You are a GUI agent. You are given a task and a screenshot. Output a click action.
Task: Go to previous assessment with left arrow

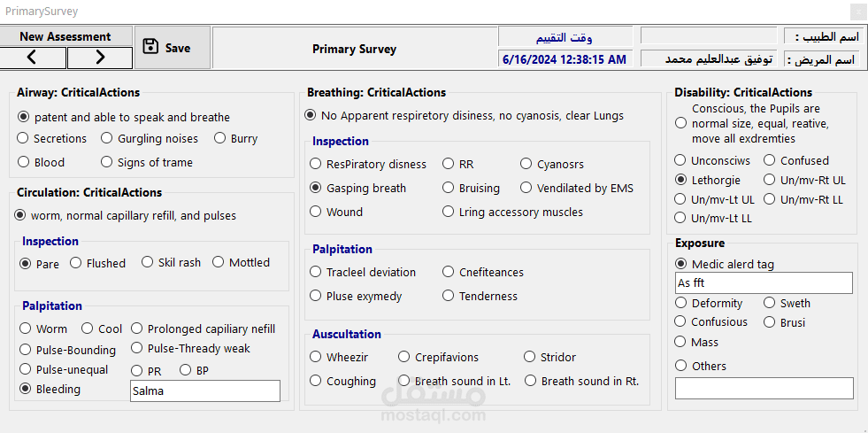pos(33,58)
